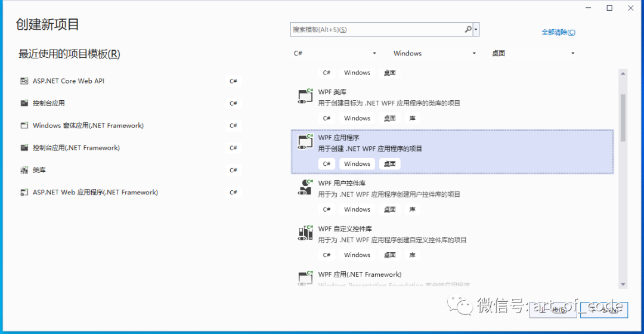This screenshot has height=334, width=644.
Task: Open the C# language filter dropdown
Action: 335,54
